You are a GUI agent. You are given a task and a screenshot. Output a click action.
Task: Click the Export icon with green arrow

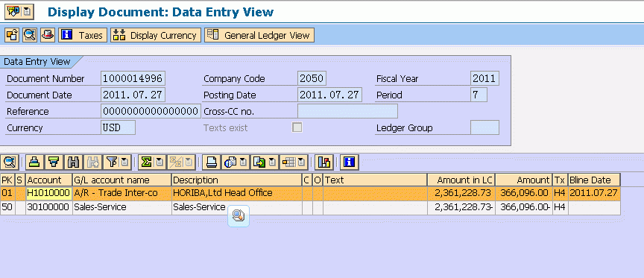[x=259, y=162]
